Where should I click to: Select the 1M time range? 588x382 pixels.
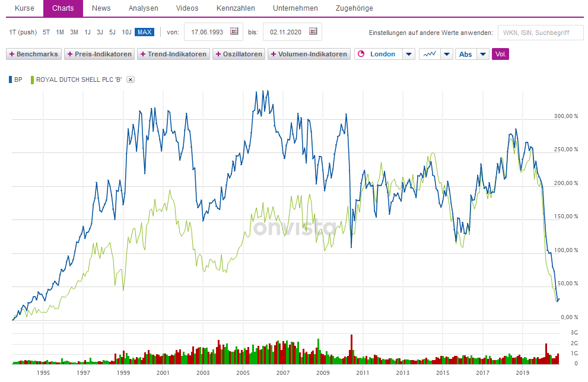pos(60,32)
